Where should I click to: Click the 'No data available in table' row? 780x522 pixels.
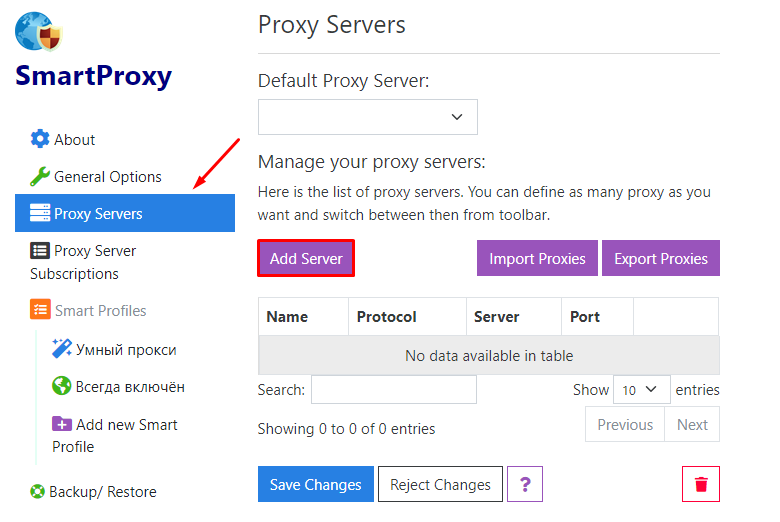489,355
